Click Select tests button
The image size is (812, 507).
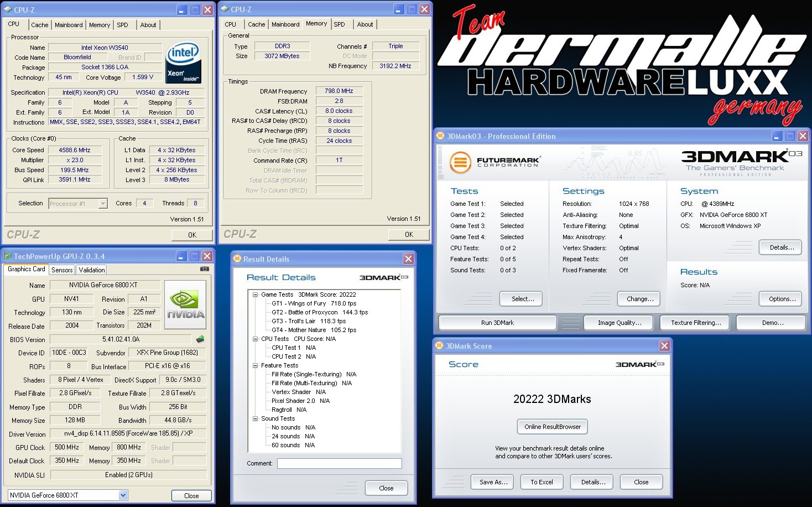point(522,299)
